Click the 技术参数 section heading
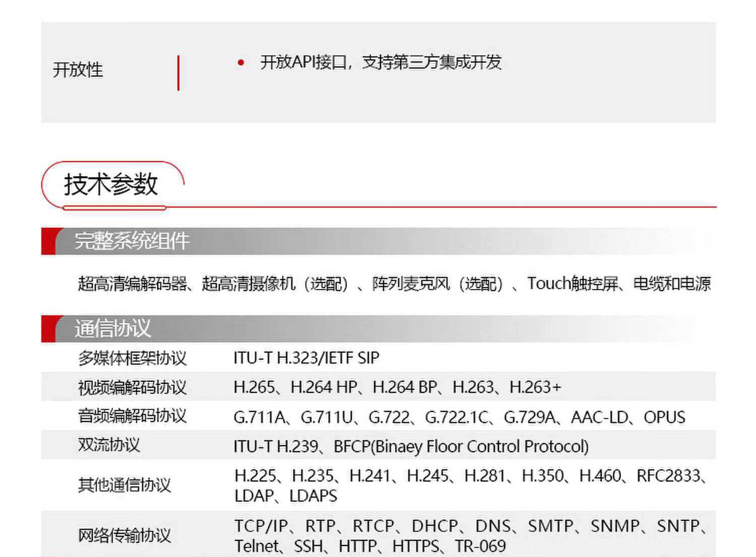The image size is (756, 557). tap(111, 184)
